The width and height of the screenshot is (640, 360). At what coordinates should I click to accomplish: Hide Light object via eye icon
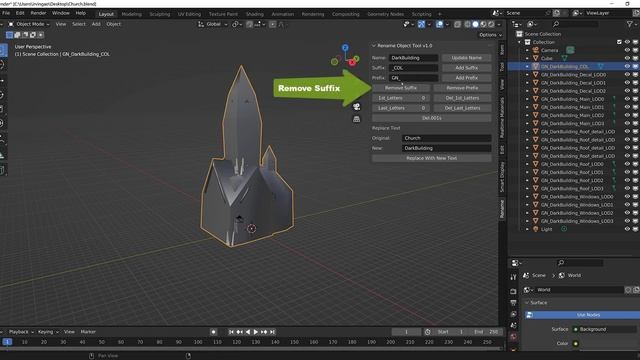click(x=627, y=229)
